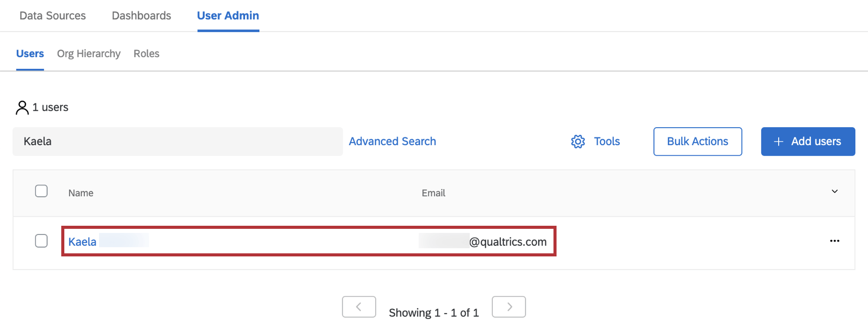Click the Add users button
This screenshot has width=868, height=332.
point(808,141)
